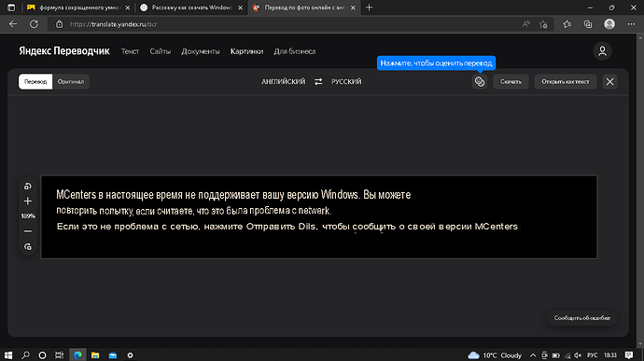Click the 18:33 taskbar clock
Screen dimensions: 644x361
(610, 355)
